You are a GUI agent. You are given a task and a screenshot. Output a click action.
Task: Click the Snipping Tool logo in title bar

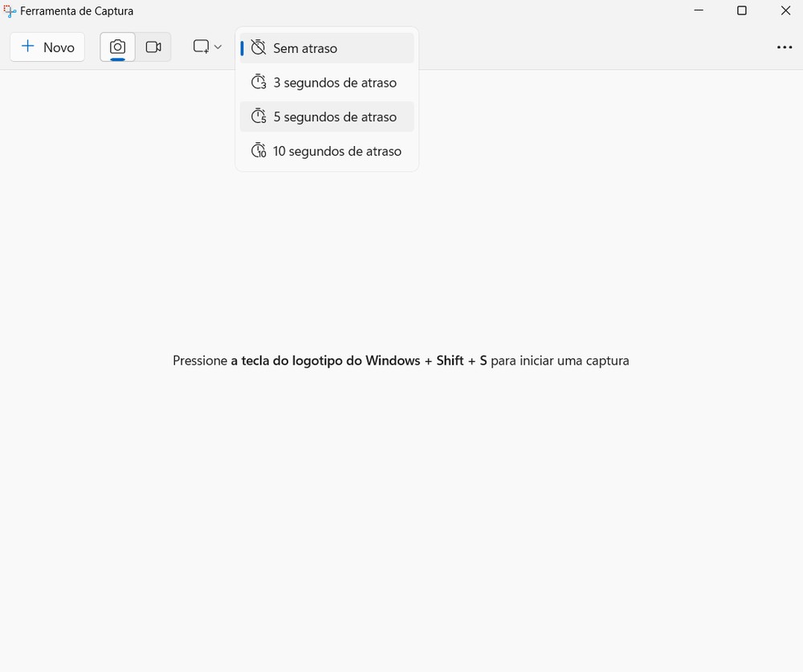10,10
